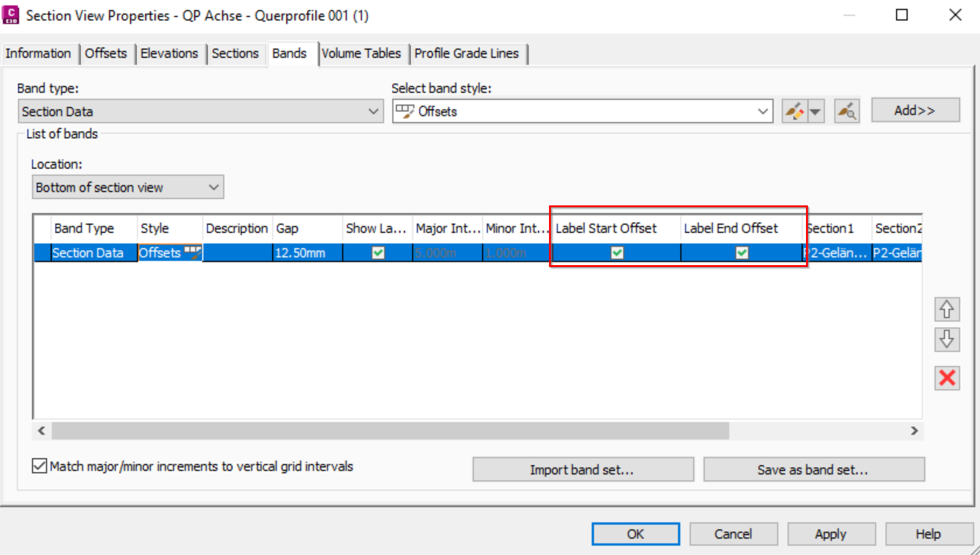
Task: Switch to the Volume Tables tab
Action: pyautogui.click(x=361, y=54)
